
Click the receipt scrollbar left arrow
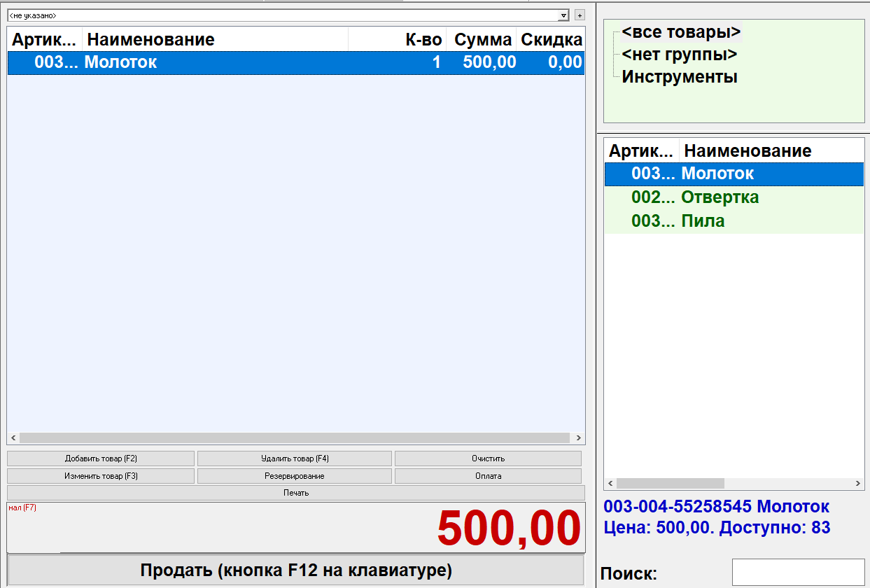[13, 437]
